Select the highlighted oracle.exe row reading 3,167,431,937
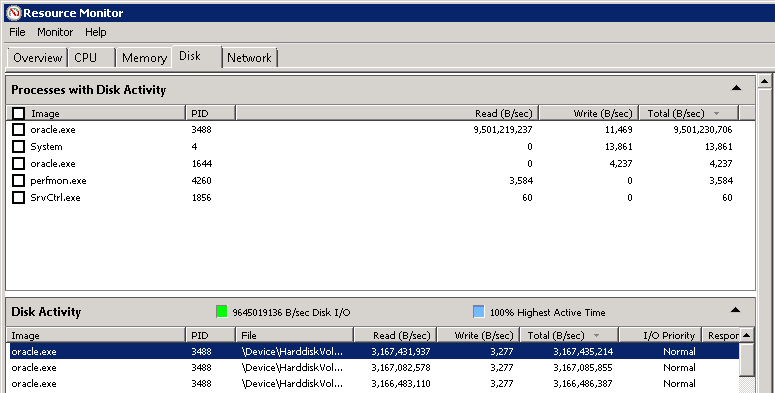The width and height of the screenshot is (775, 393). [x=374, y=351]
